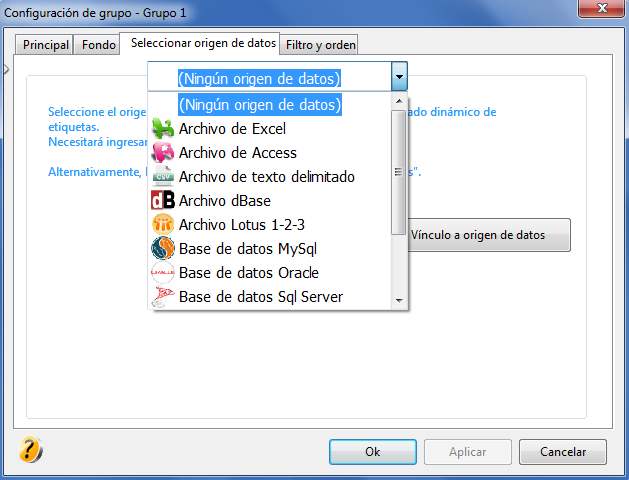This screenshot has width=629, height=480.
Task: Confirm with the Ok button
Action: coord(373,452)
